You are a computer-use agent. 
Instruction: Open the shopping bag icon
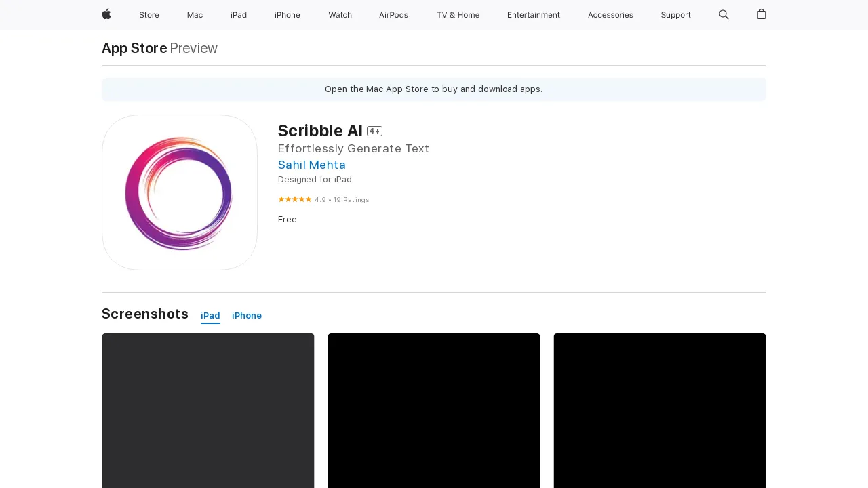tap(762, 14)
